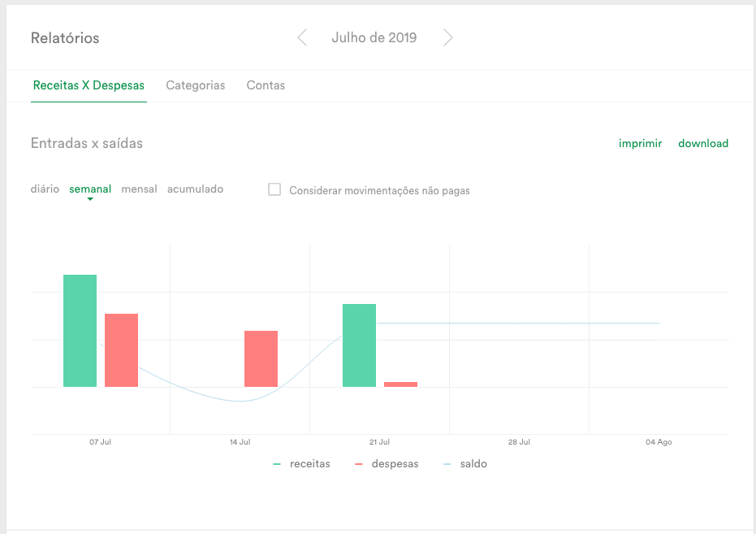Viewport: 756px width, 534px height.
Task: Toggle the receitas legend marker
Action: pos(277,464)
